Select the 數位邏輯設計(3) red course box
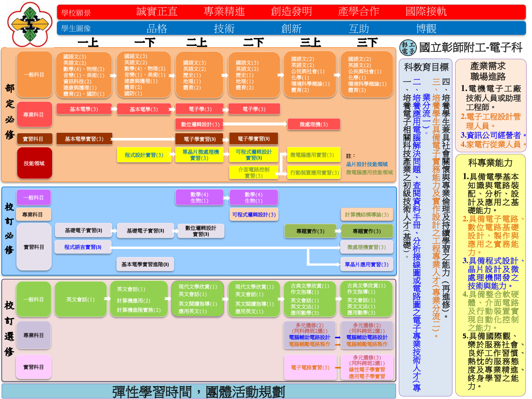This screenshot has width=532, height=399. point(199,124)
